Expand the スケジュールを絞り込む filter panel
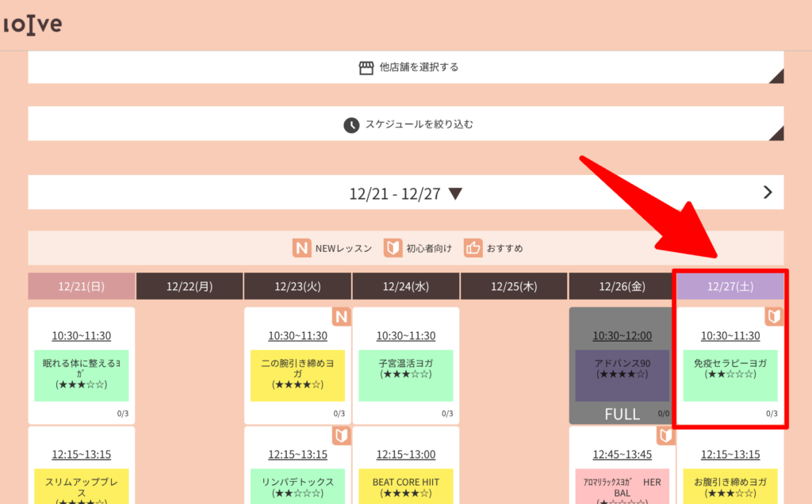The height and width of the screenshot is (504, 812). click(x=406, y=124)
